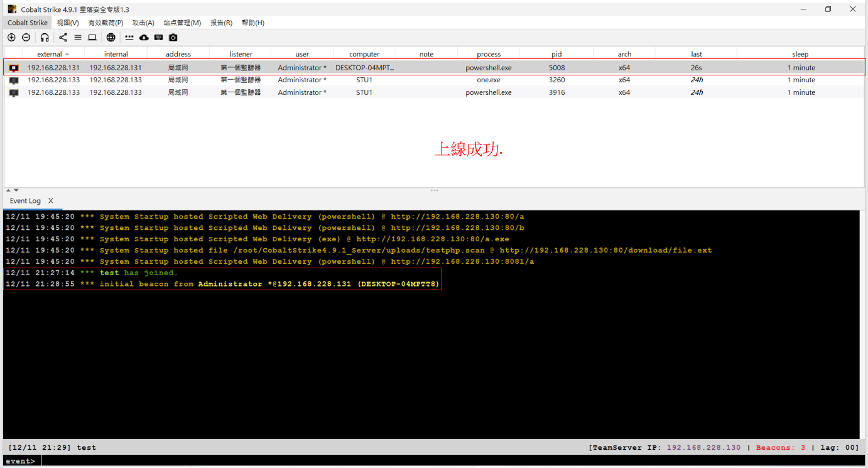This screenshot has width=868, height=468.
Task: Open credentials view three-dots icon
Action: (x=129, y=38)
